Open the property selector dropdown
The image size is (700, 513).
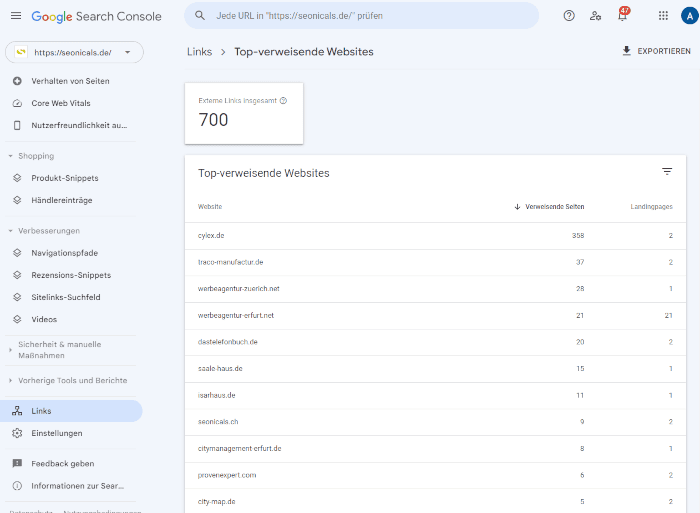[x=74, y=52]
